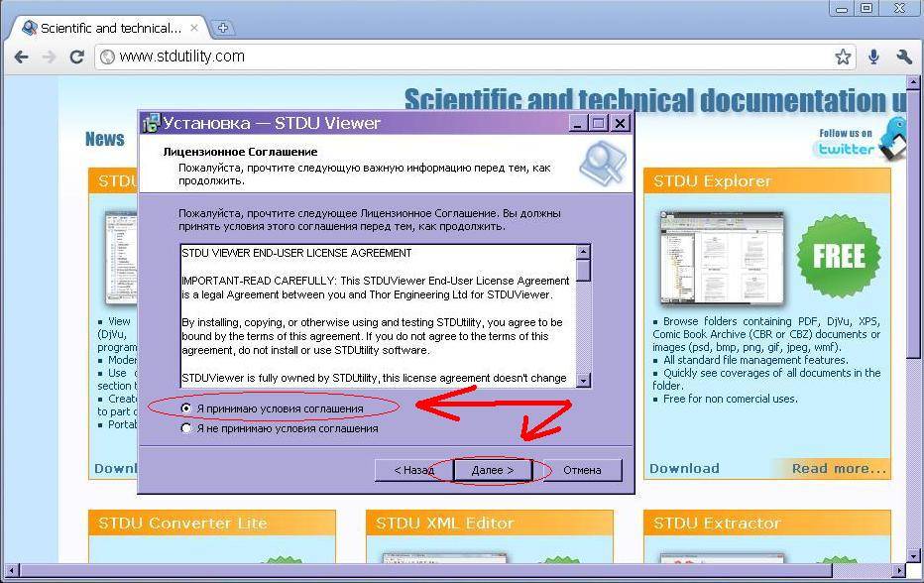This screenshot has width=924, height=583.
Task: Activate voice search microphone icon
Action: (x=873, y=57)
